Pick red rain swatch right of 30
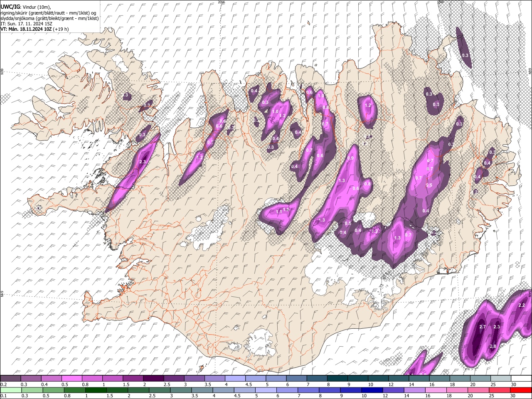The width and height of the screenshot is (532, 399). coord(521,390)
